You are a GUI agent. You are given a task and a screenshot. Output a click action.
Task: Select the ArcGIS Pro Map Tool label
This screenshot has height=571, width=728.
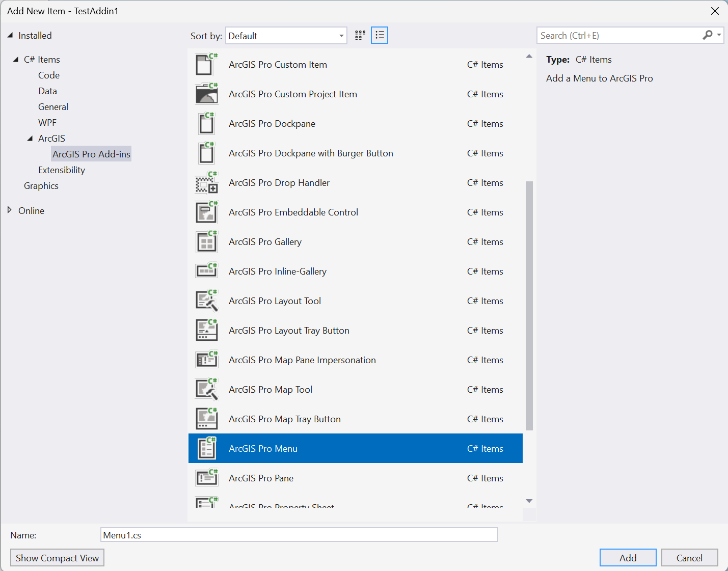(271, 389)
